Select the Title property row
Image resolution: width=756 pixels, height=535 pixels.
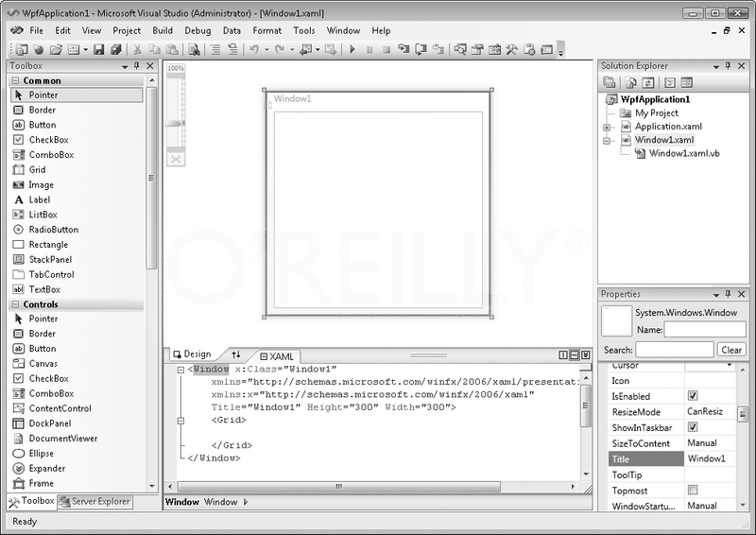click(x=672, y=458)
